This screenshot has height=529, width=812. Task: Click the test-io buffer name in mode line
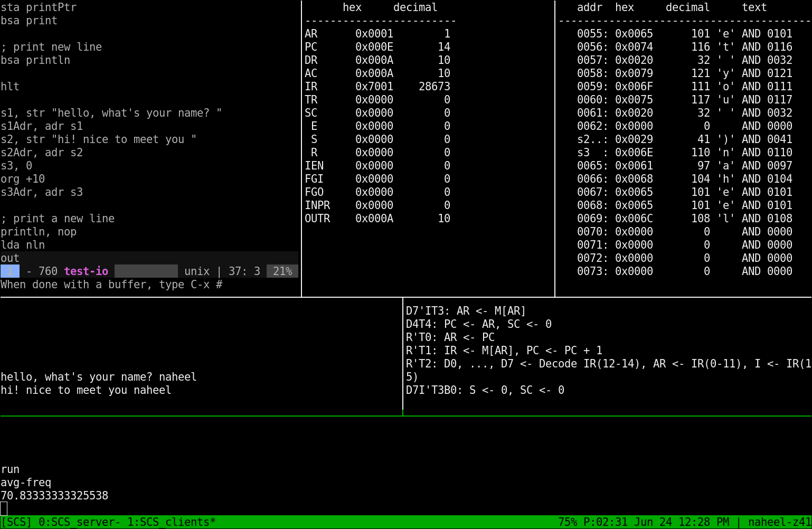86,271
